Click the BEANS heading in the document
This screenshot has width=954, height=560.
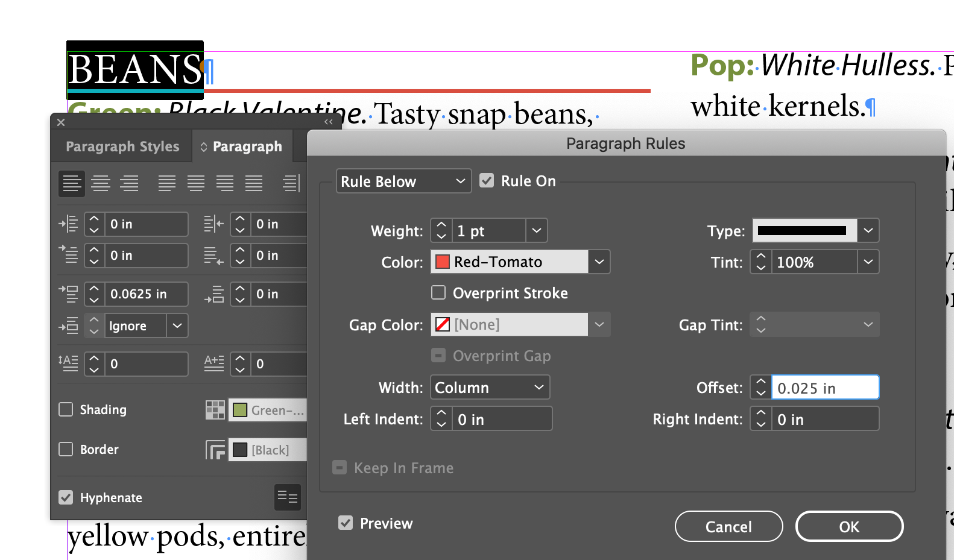tap(134, 69)
